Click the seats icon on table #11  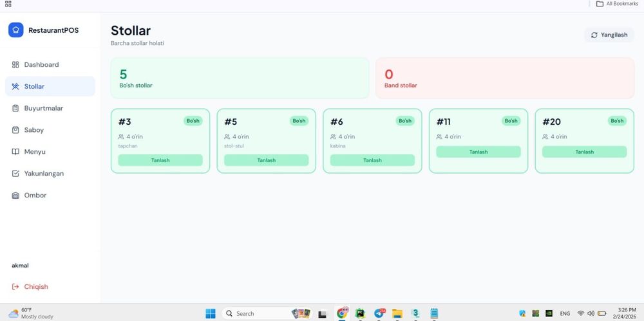(439, 136)
